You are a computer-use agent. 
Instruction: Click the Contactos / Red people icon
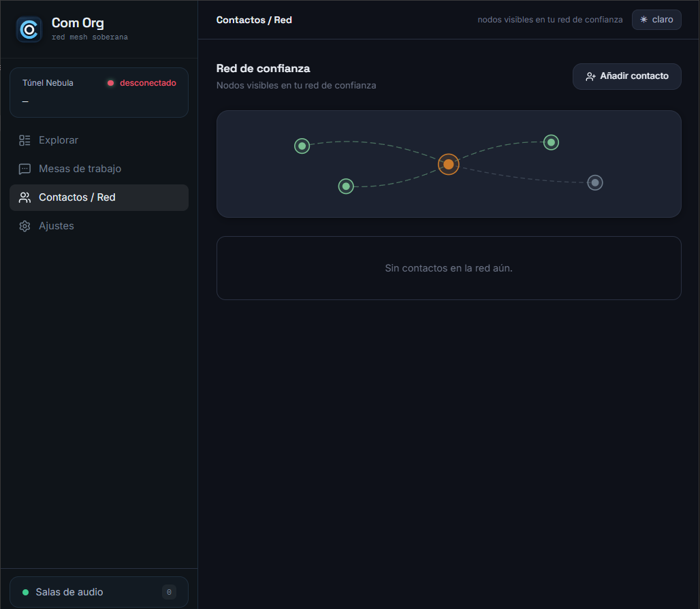tap(25, 197)
